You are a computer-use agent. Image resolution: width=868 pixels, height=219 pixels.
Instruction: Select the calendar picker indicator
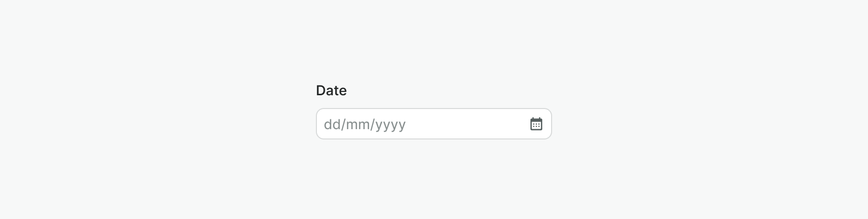[536, 124]
